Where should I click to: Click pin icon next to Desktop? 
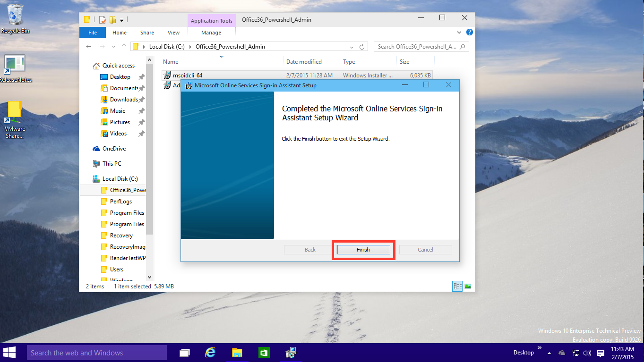click(x=141, y=77)
